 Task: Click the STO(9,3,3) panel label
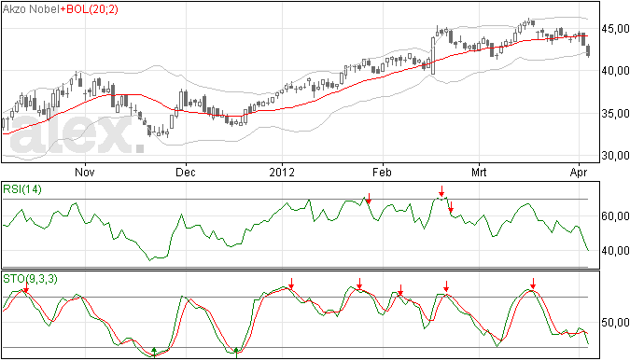point(30,279)
